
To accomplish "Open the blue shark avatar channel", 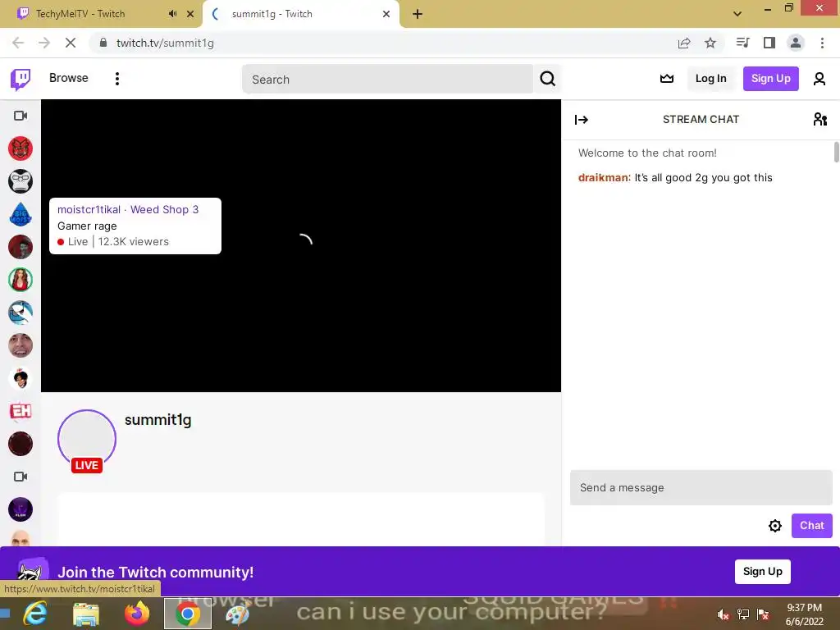I will pyautogui.click(x=21, y=313).
